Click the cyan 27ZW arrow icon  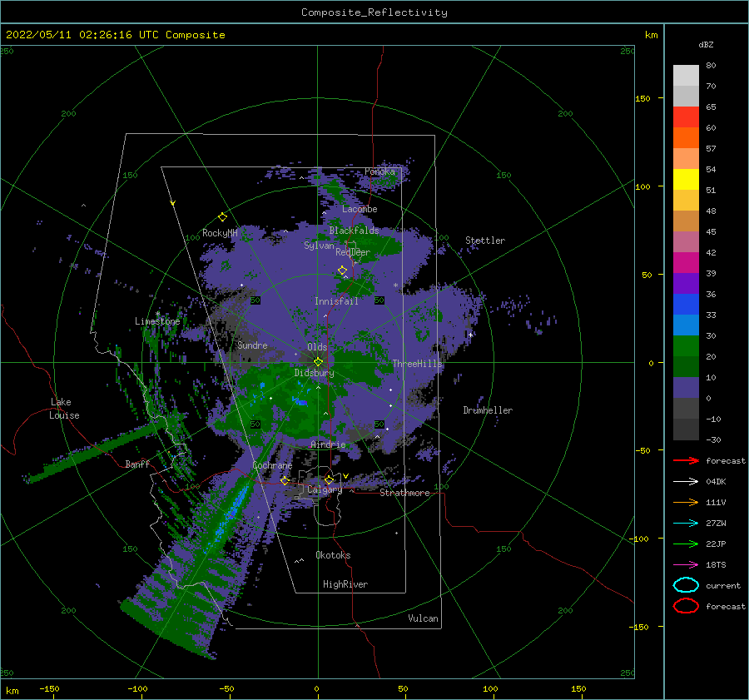686,524
